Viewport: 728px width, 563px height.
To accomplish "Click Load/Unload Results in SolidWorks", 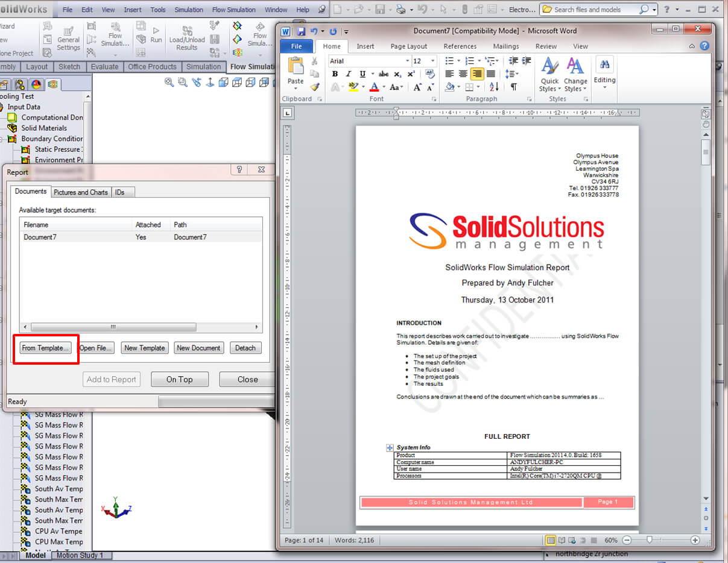I will [x=186, y=39].
